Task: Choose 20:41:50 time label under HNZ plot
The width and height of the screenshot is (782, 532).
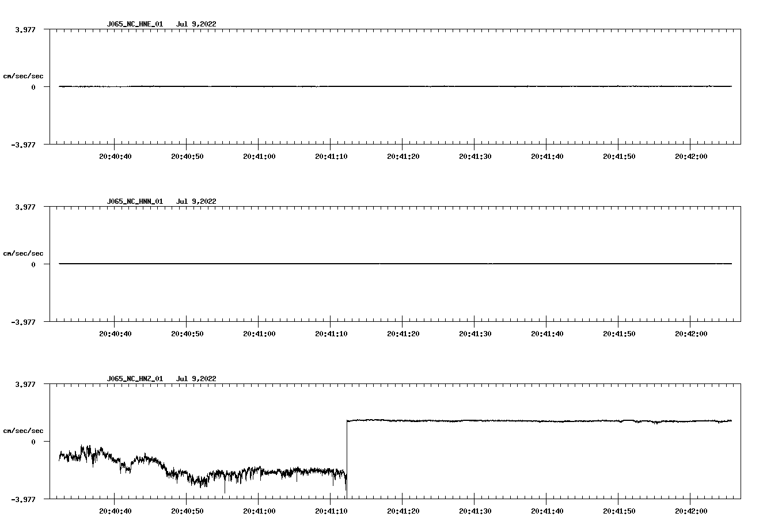Action: [619, 511]
